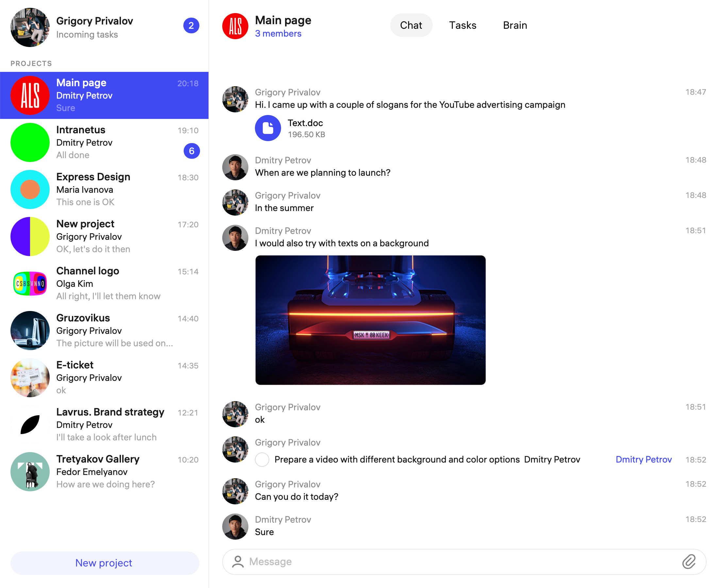Open the 3 members link

pos(278,34)
